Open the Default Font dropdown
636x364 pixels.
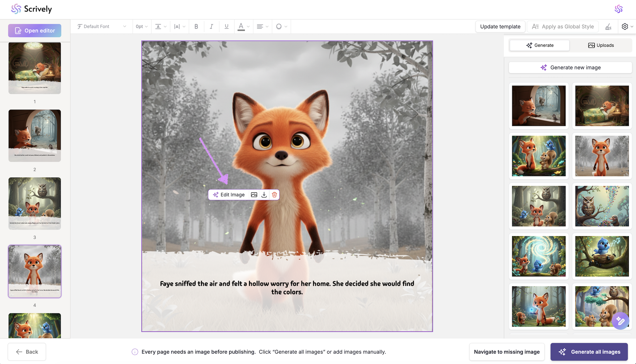(101, 27)
